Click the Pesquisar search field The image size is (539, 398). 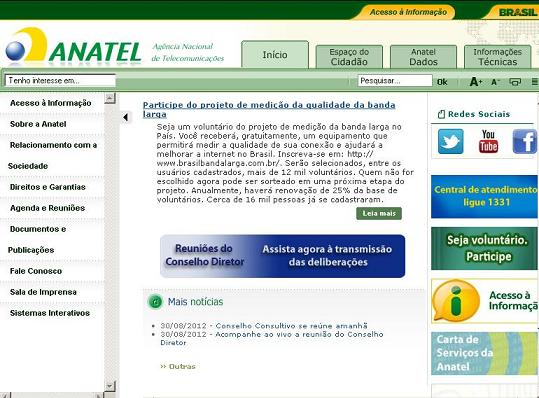[x=395, y=81]
